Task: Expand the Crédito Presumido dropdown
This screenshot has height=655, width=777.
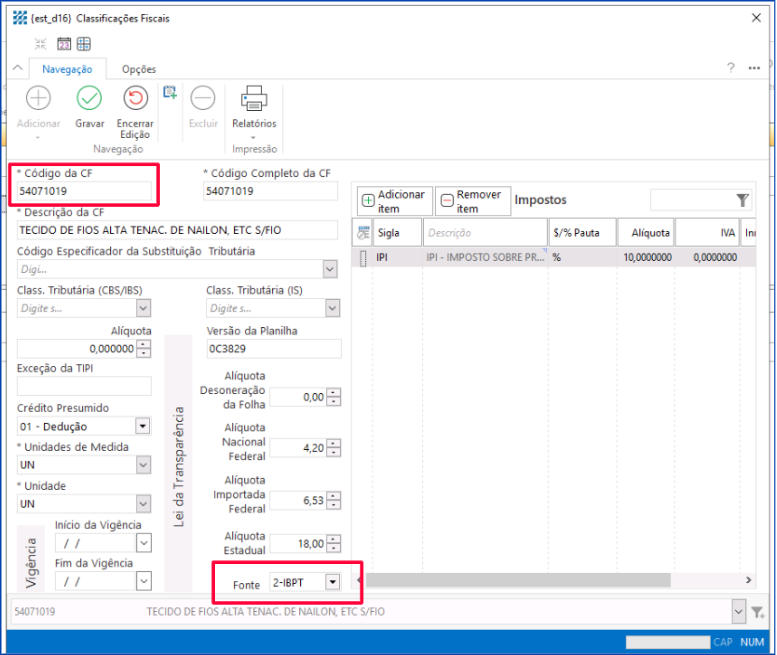Action: (142, 427)
